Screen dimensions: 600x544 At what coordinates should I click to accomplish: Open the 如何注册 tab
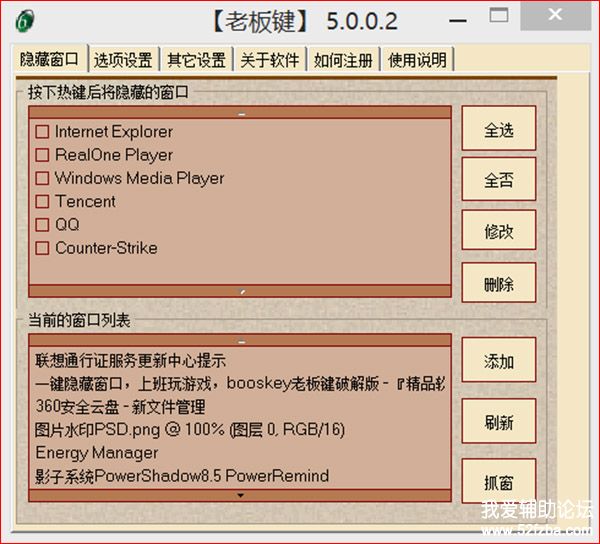click(x=344, y=60)
